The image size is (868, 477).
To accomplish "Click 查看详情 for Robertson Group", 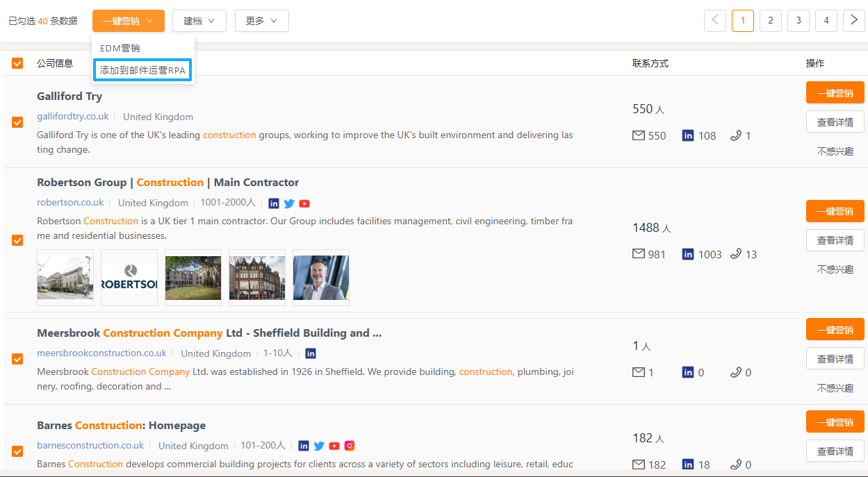I will click(x=835, y=240).
